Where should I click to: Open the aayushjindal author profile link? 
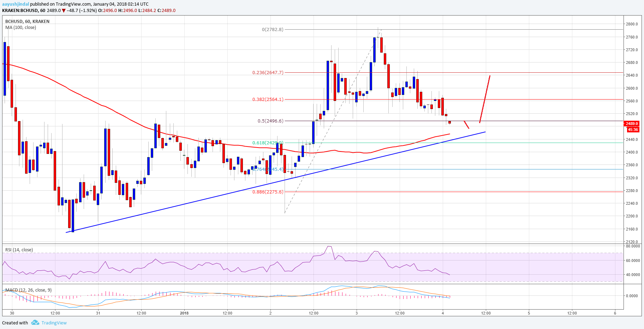15,4
